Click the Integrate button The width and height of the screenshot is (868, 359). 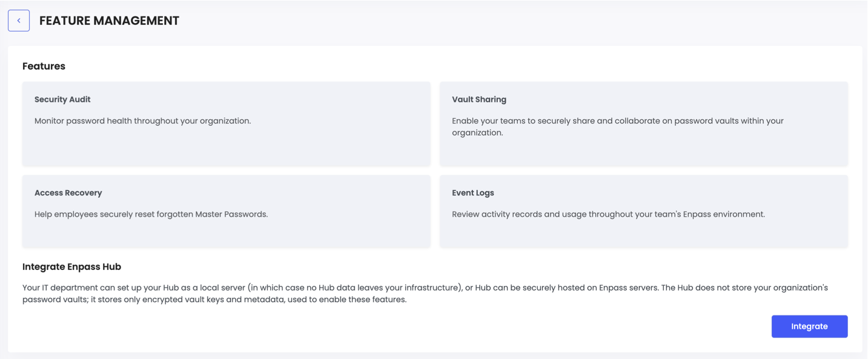pyautogui.click(x=809, y=326)
